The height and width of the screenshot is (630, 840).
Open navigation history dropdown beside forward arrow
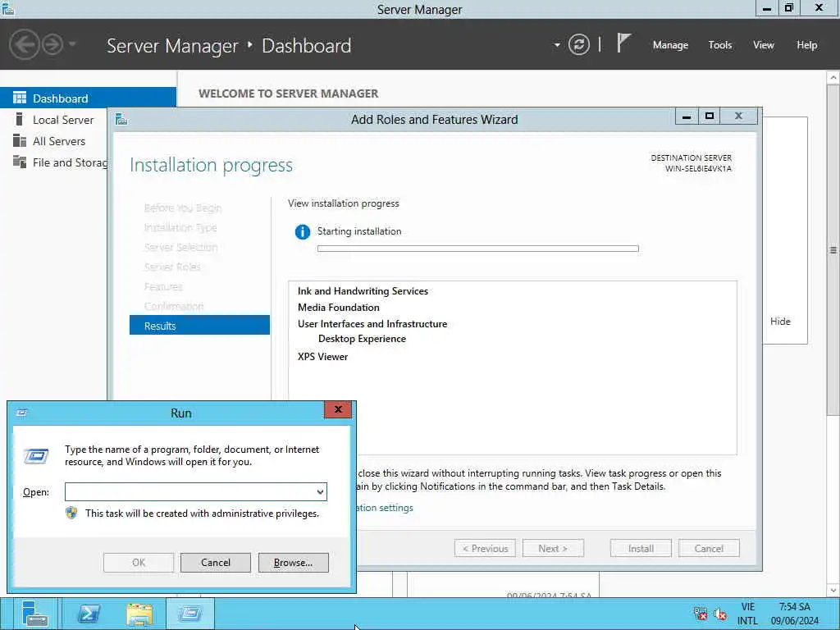72,44
